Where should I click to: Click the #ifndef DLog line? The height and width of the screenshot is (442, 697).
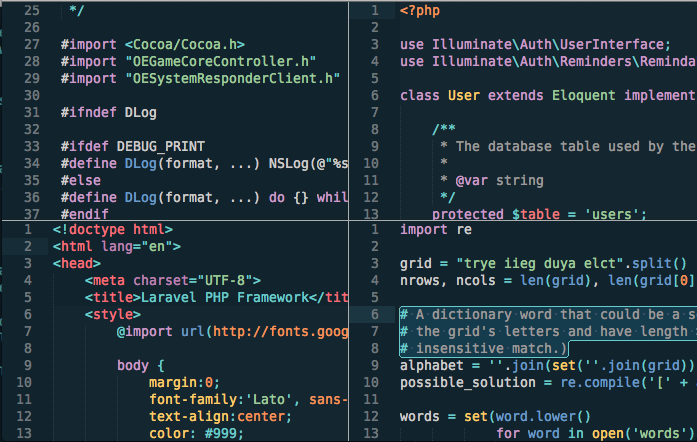click(108, 113)
